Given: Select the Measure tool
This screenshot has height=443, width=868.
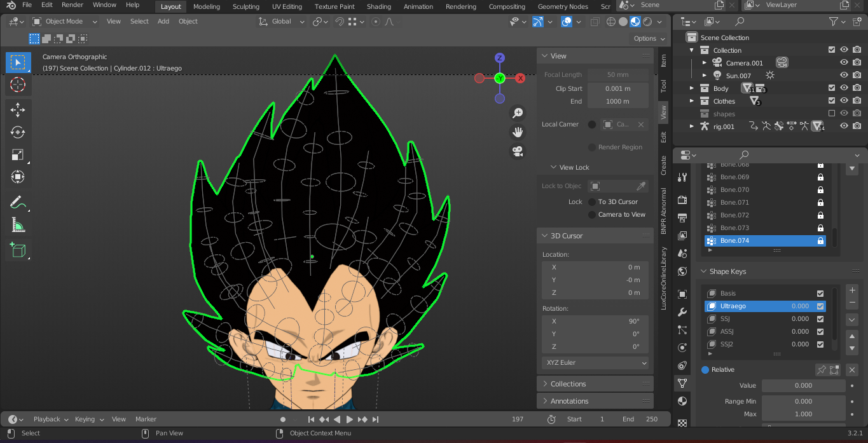Looking at the screenshot, I should (x=18, y=224).
